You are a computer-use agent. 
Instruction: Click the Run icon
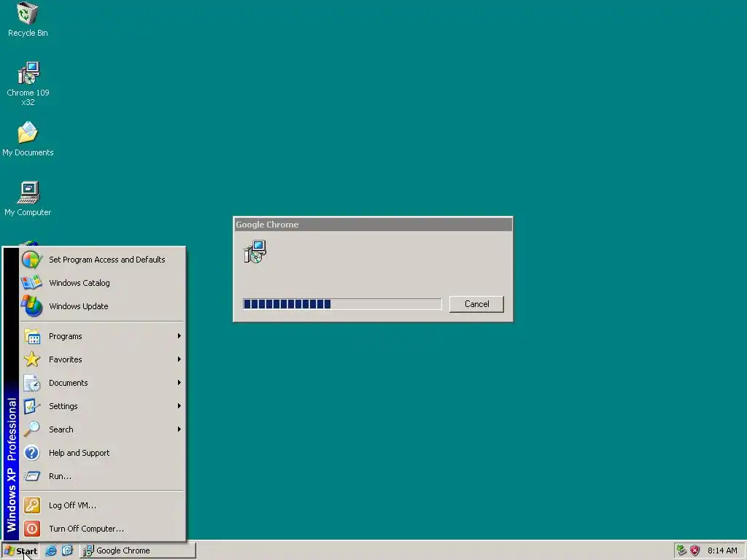pos(32,476)
